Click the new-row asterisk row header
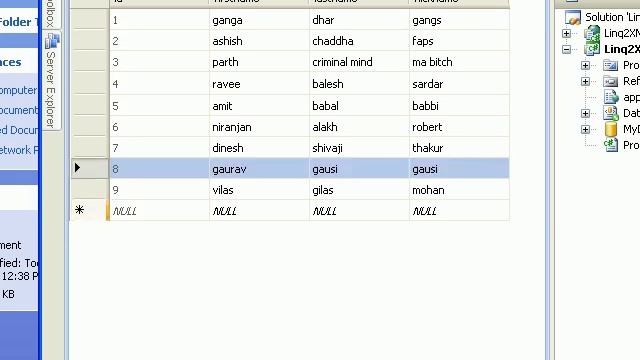The width and height of the screenshot is (640, 360). click(x=79, y=210)
